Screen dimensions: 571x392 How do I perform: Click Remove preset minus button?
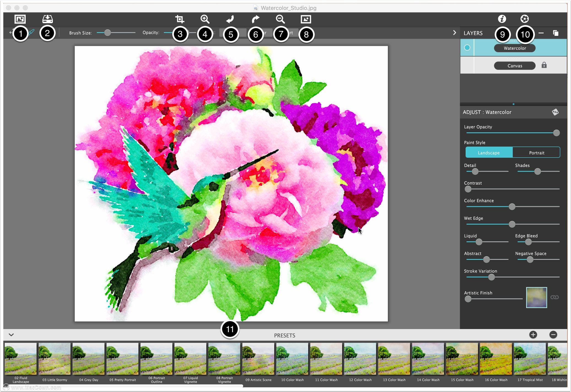[x=555, y=335]
